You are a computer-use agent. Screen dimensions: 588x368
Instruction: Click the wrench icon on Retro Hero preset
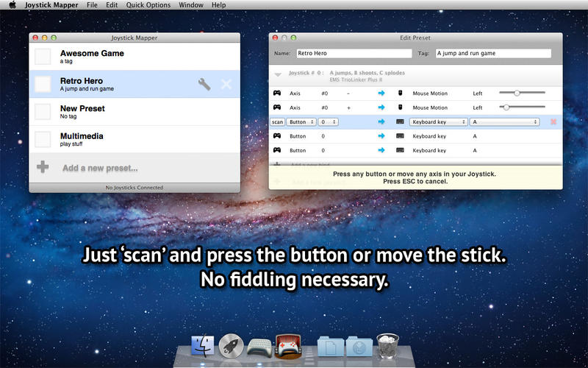pyautogui.click(x=205, y=85)
